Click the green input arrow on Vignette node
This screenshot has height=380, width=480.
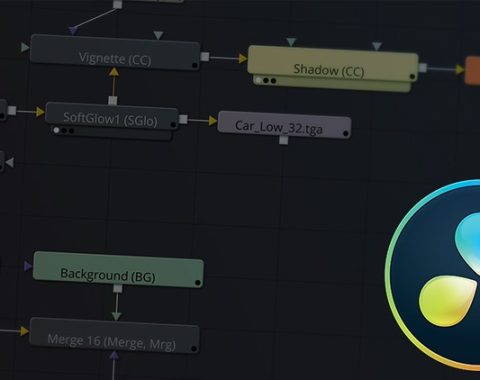coord(25,47)
